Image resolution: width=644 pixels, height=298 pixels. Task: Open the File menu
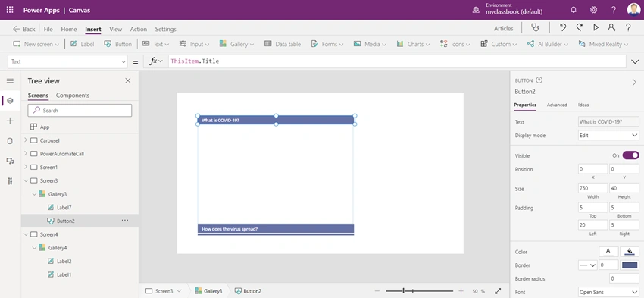coord(48,29)
